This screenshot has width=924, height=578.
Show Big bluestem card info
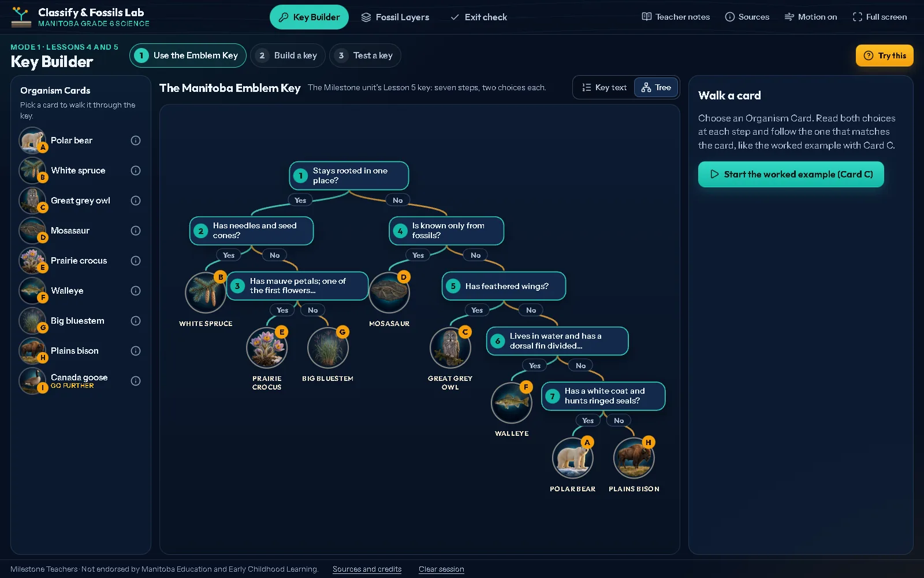[136, 321]
